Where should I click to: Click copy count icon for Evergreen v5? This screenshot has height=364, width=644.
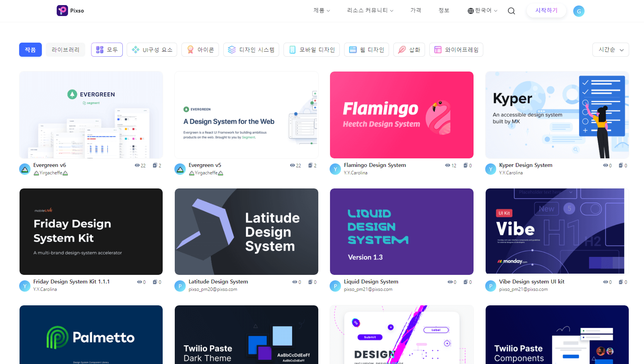coord(310,165)
